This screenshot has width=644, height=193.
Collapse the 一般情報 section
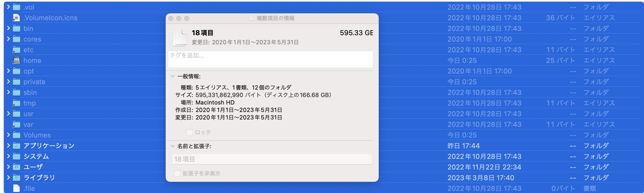173,76
